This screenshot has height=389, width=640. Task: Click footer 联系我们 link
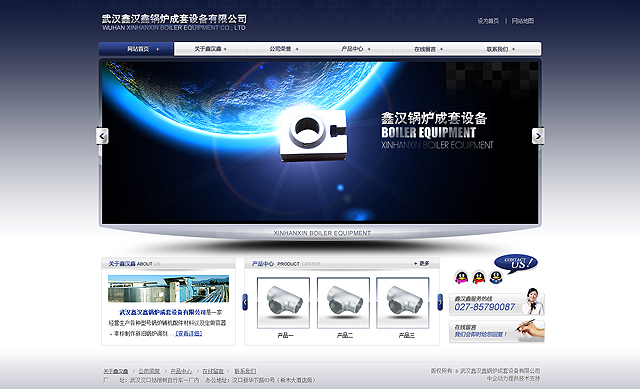coord(245,371)
